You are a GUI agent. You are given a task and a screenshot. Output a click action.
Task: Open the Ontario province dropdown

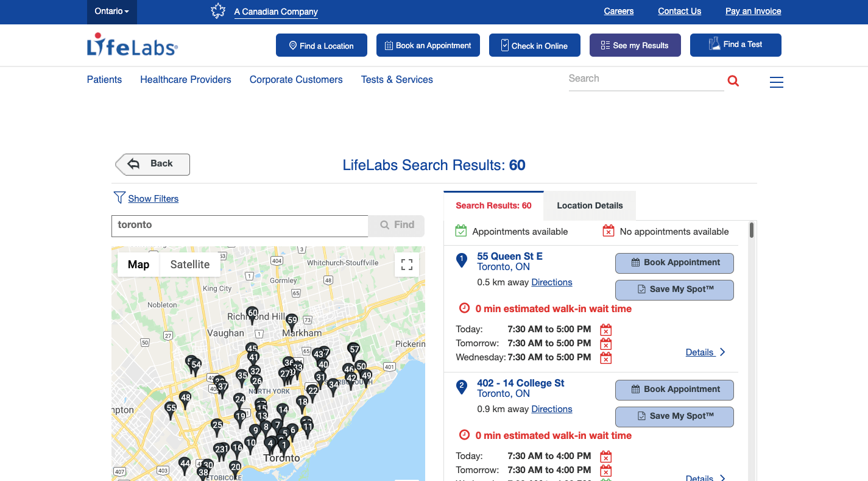pyautogui.click(x=112, y=12)
